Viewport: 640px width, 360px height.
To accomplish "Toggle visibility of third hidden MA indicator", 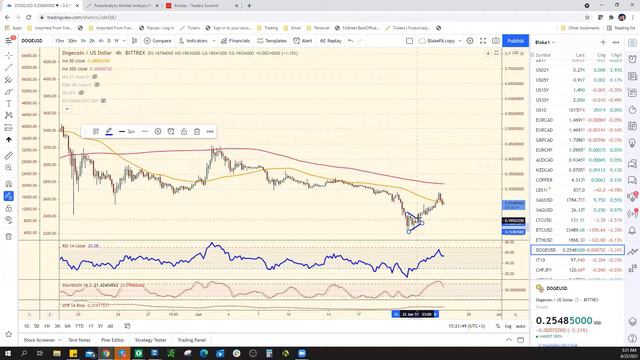I will pos(95,77).
